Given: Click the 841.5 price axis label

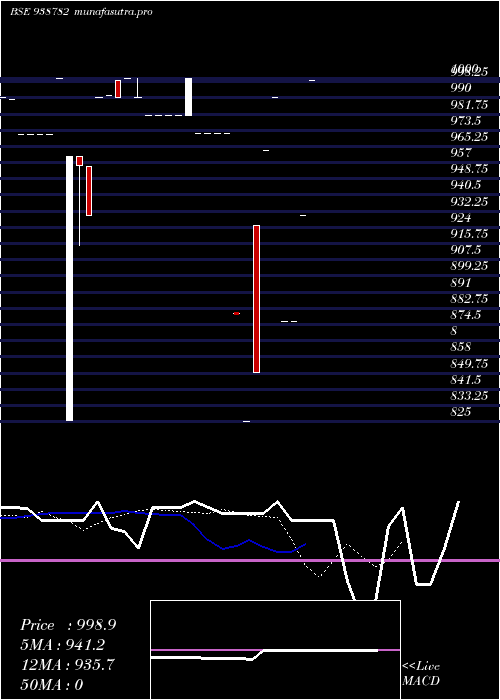Looking at the screenshot, I should tap(466, 379).
